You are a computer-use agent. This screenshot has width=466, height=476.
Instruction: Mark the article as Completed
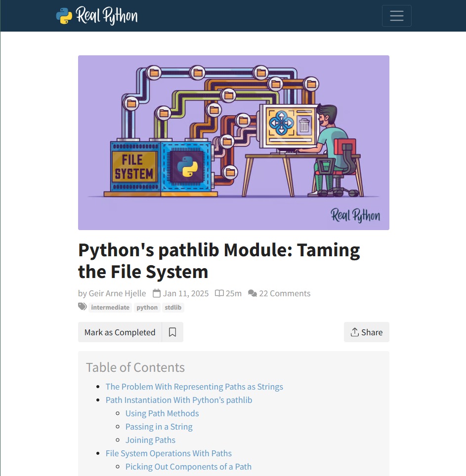point(120,332)
